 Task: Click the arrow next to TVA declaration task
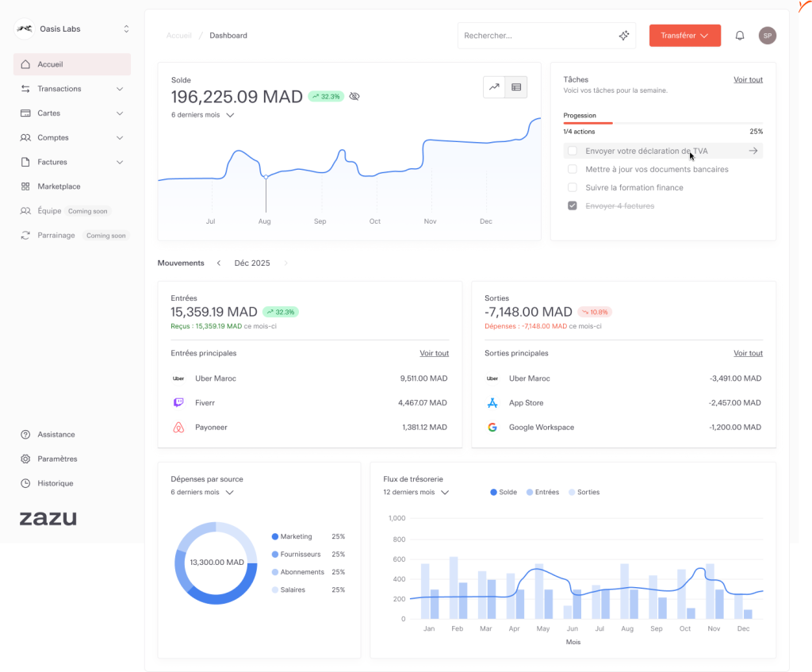click(x=753, y=151)
